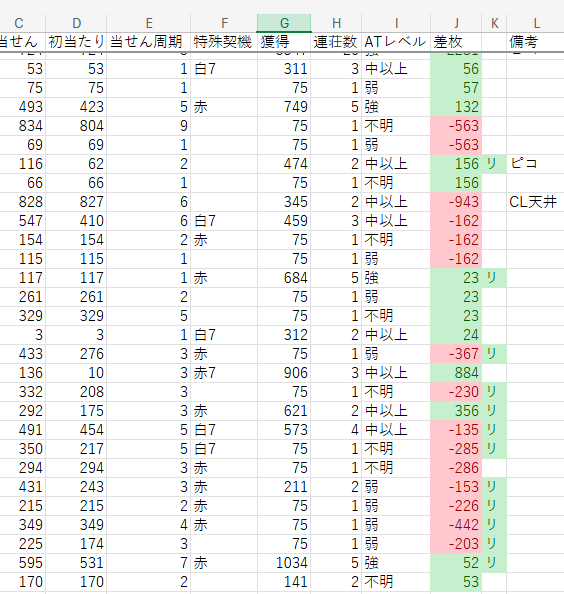This screenshot has width=564, height=594.
Task: Select the 獲得 cell showing 459
Action: tap(284, 221)
